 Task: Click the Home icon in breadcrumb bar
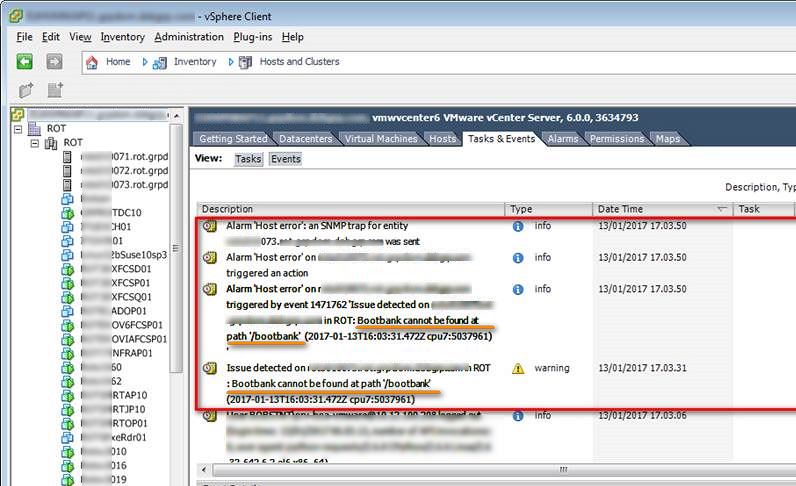(92, 62)
